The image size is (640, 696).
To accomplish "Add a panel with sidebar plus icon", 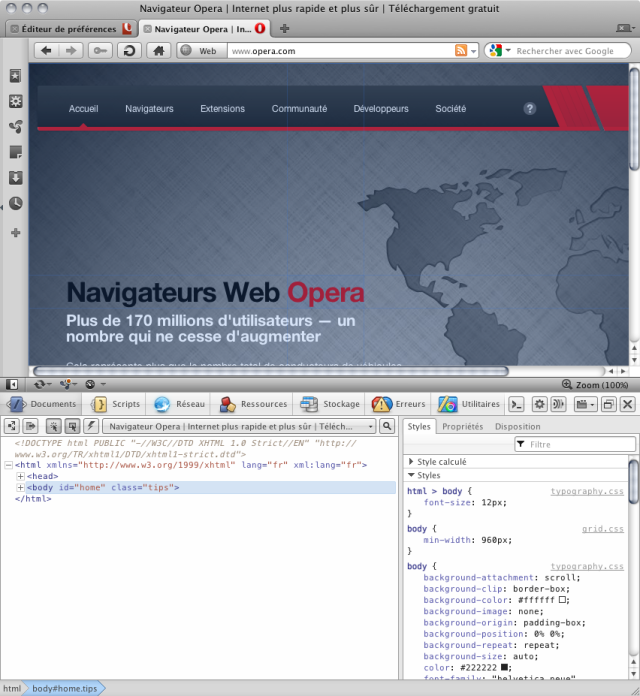I will (x=16, y=233).
